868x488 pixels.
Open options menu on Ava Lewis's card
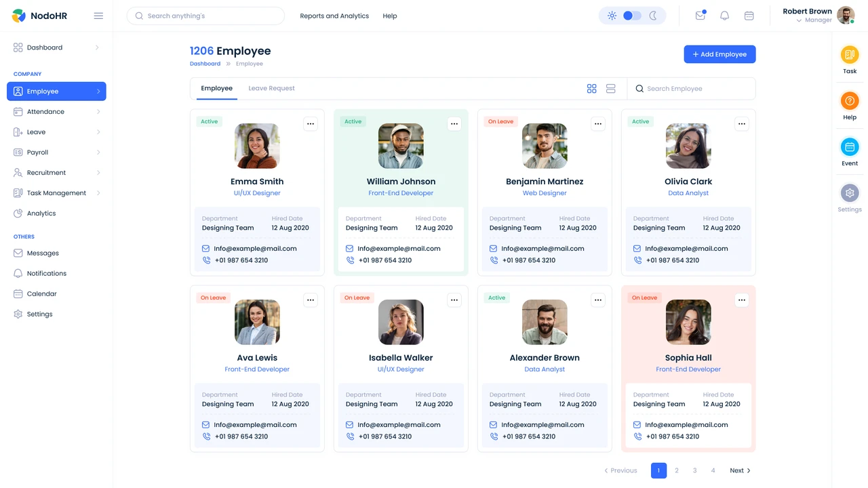pos(311,300)
